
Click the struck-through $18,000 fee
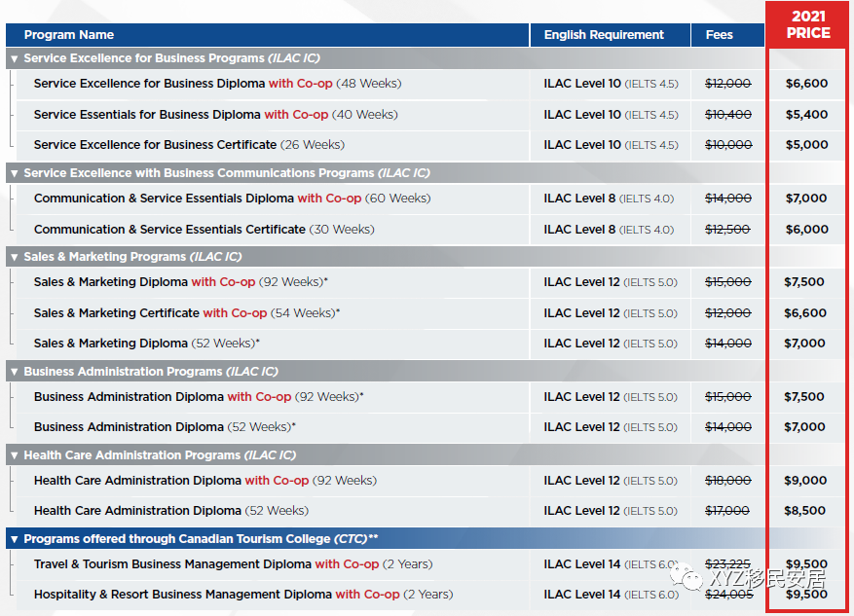coord(728,481)
